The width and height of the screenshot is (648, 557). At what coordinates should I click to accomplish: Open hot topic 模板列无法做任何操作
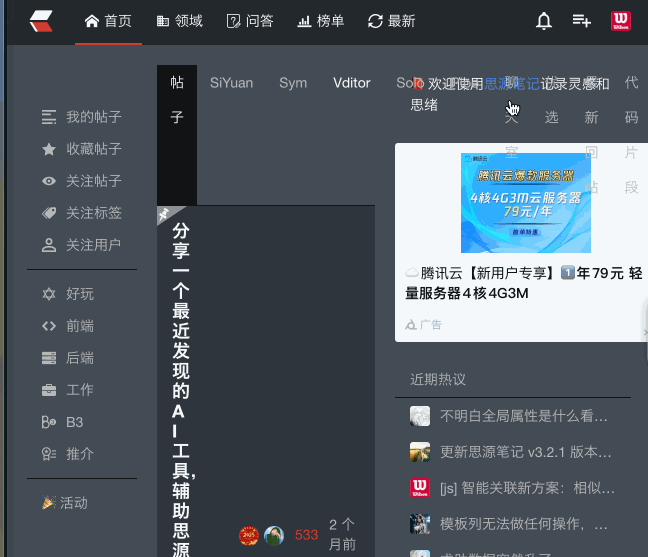(524, 524)
